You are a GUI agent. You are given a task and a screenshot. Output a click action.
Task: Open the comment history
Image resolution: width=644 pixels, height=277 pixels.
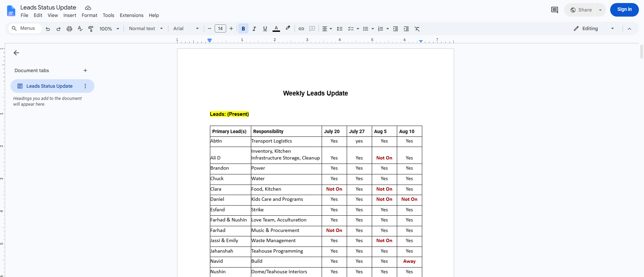coord(555,10)
